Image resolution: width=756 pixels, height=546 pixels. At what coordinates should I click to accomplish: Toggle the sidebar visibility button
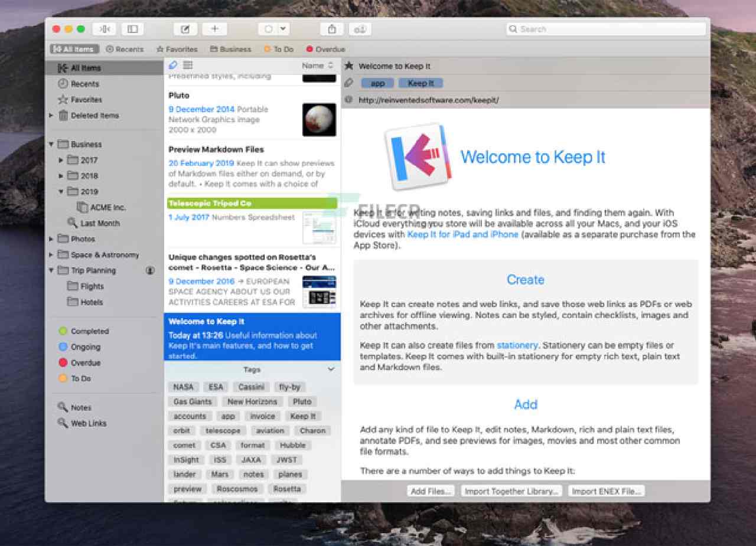point(132,29)
